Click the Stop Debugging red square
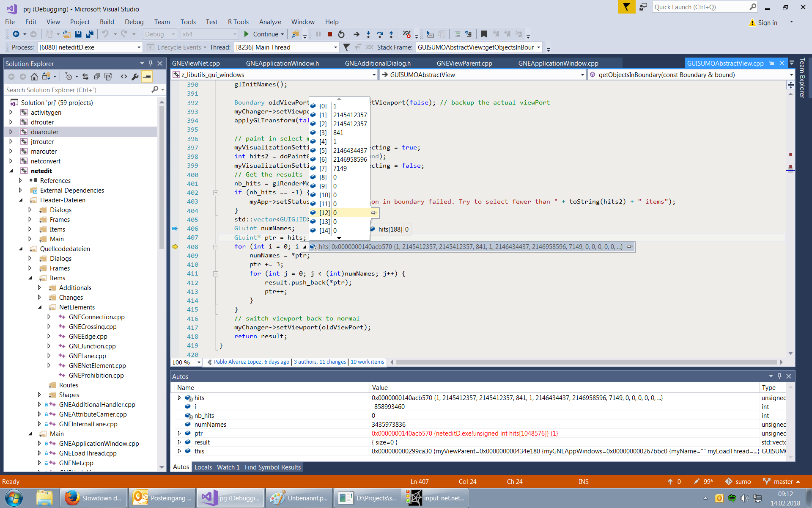This screenshot has height=508, width=812. (x=330, y=34)
